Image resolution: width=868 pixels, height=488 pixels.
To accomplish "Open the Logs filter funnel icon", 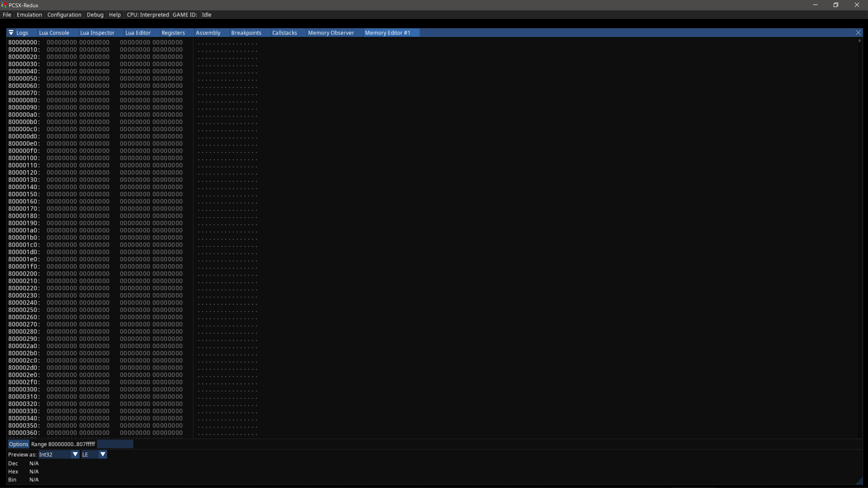I will (11, 32).
